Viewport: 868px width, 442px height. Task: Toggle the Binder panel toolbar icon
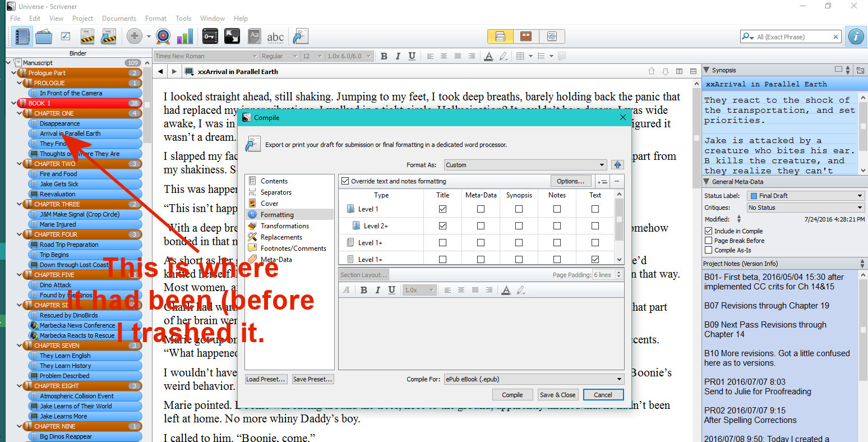coord(22,36)
